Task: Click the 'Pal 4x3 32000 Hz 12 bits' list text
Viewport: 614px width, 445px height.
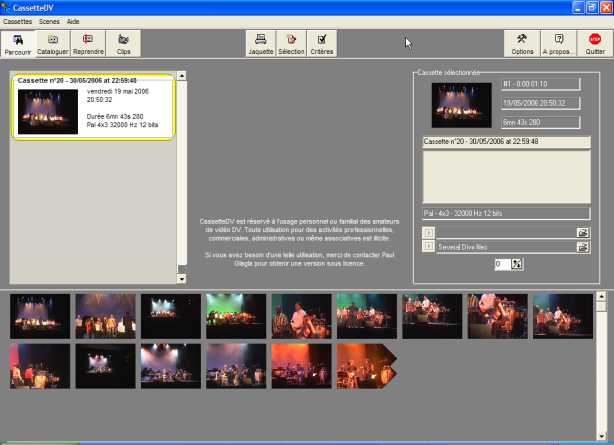Action: [x=122, y=125]
